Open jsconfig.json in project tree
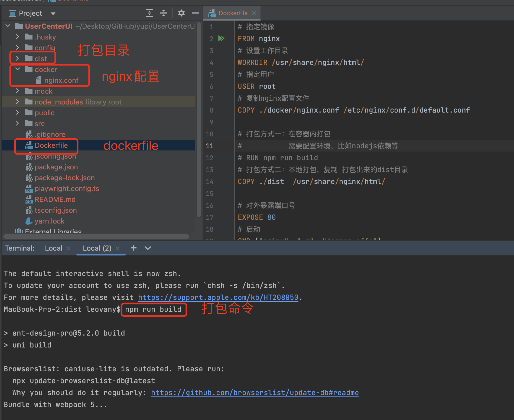The height and width of the screenshot is (420, 514). (x=55, y=156)
